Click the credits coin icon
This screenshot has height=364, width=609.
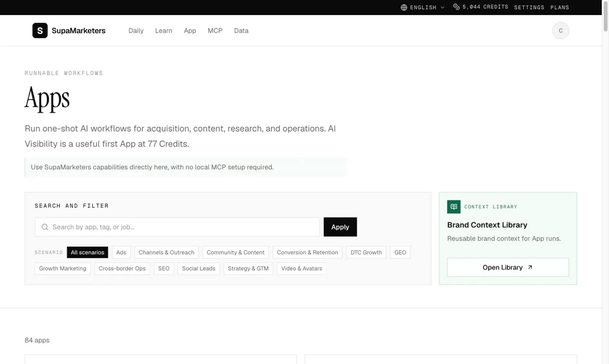click(x=456, y=7)
